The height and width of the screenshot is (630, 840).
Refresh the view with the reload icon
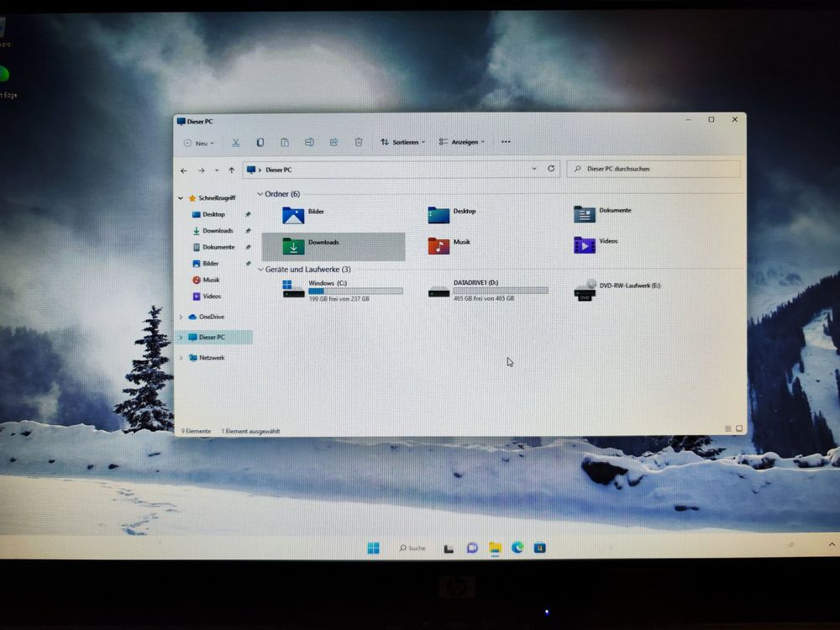pos(551,169)
